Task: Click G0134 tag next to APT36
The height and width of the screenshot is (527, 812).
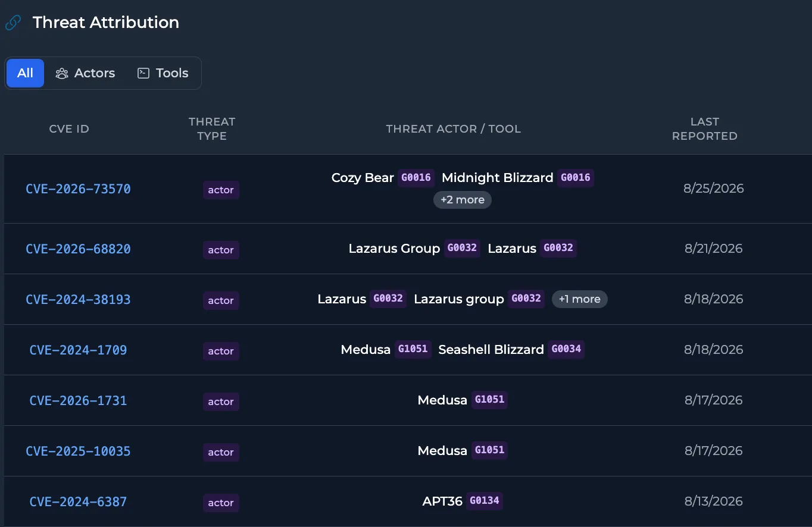Action: [485, 501]
